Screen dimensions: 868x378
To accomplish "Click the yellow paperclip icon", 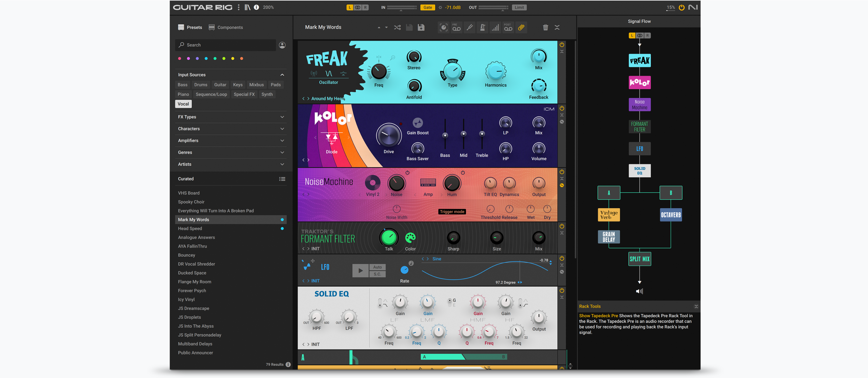I will pos(521,27).
